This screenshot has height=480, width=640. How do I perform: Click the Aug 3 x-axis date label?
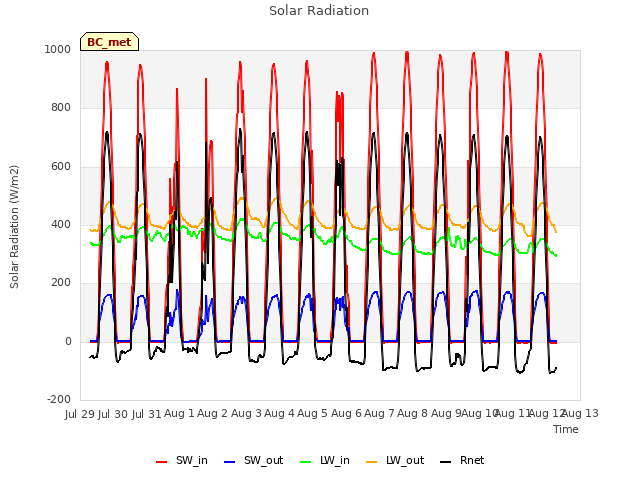(247, 414)
